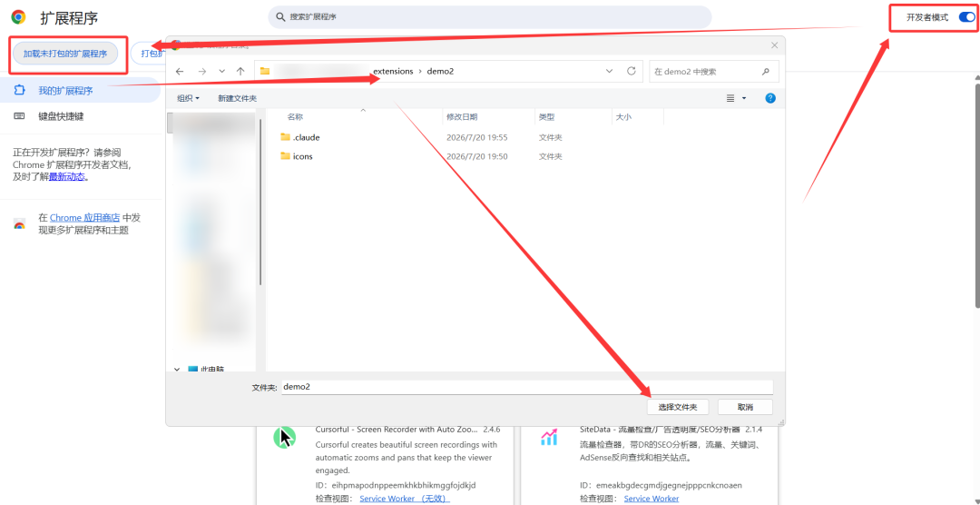The width and height of the screenshot is (980, 505).
Task: Open the view options dropdown arrow
Action: (744, 98)
